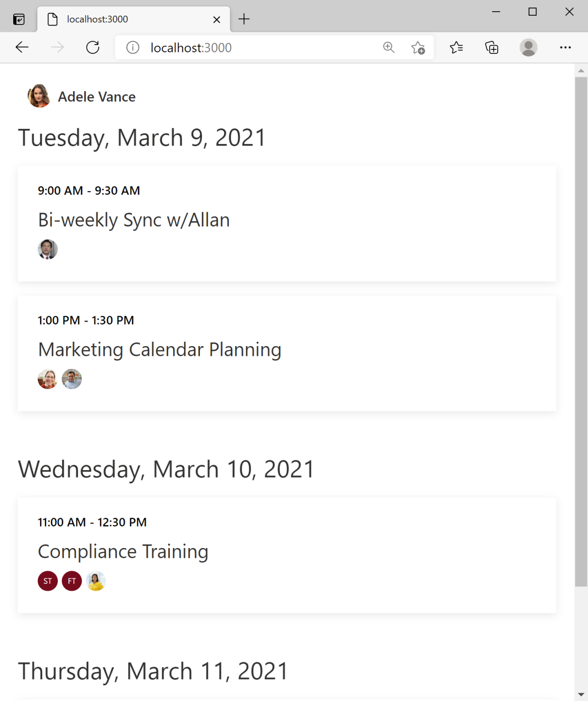Reload the page with the refresh button
Image resolution: width=588 pixels, height=701 pixels.
click(x=93, y=48)
